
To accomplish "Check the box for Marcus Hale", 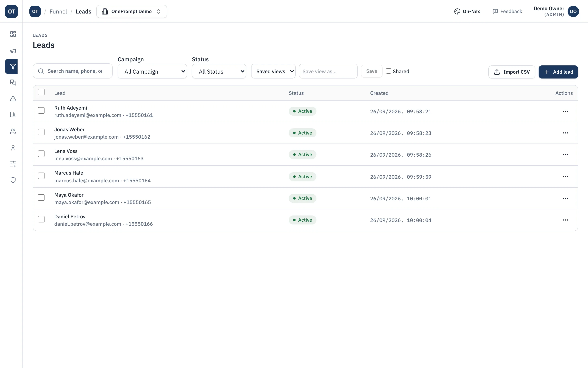I will (x=41, y=176).
